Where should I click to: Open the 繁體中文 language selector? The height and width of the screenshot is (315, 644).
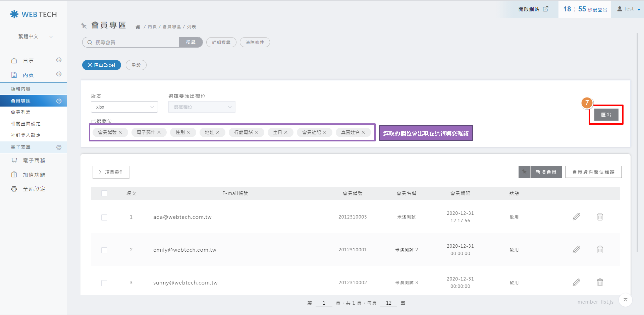tap(34, 37)
